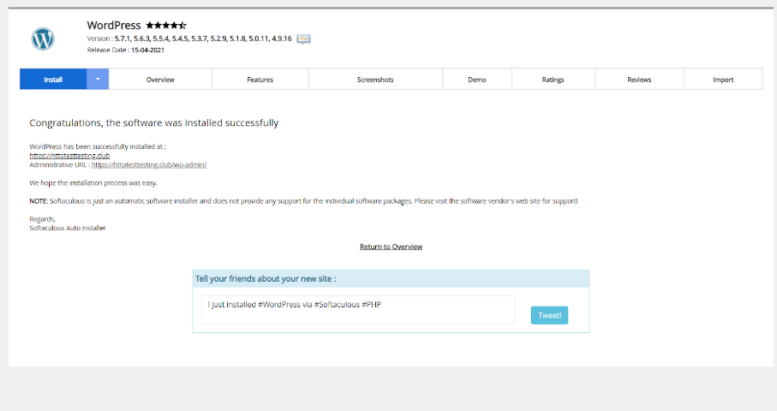Click the 'Tell your friends' panel header
Viewport: 777px width, 411px height.
coord(391,279)
